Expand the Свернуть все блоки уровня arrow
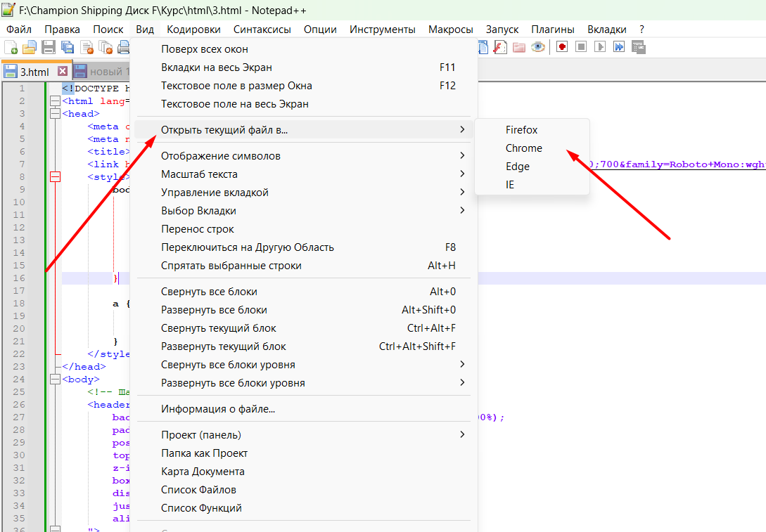766x532 pixels. [x=462, y=364]
